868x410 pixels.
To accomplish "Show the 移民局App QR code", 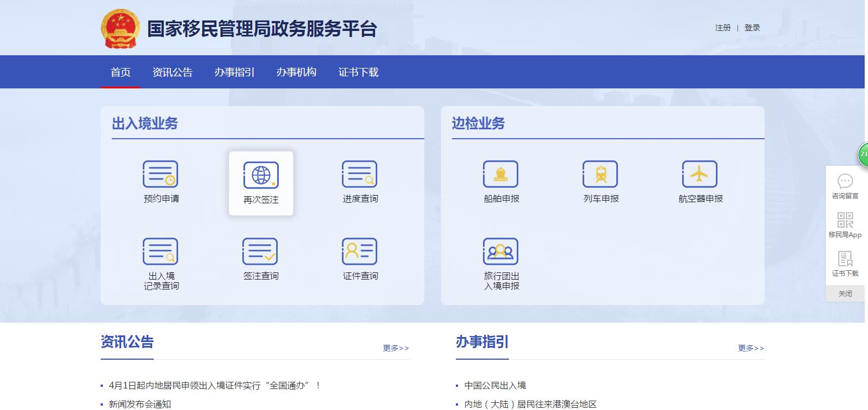I will pyautogui.click(x=845, y=220).
